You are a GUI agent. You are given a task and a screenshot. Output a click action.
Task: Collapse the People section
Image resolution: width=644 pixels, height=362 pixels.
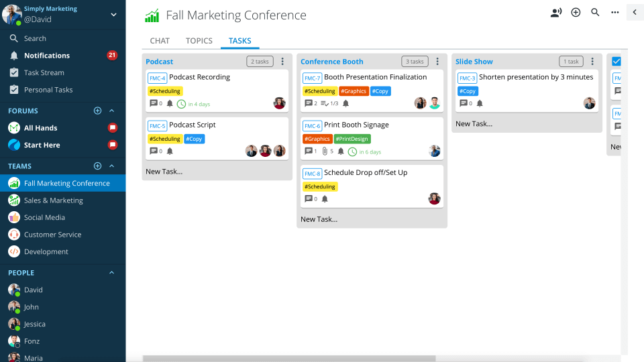pyautogui.click(x=111, y=273)
